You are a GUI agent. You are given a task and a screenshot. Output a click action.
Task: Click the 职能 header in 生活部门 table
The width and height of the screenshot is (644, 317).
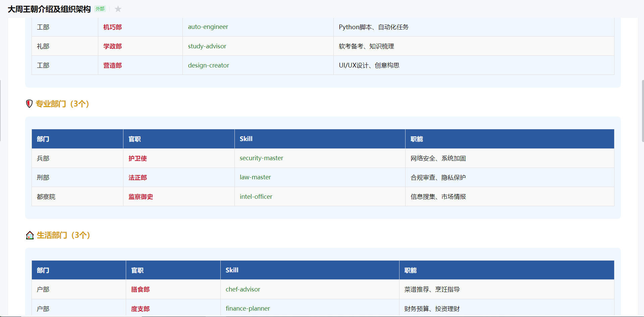pyautogui.click(x=507, y=270)
